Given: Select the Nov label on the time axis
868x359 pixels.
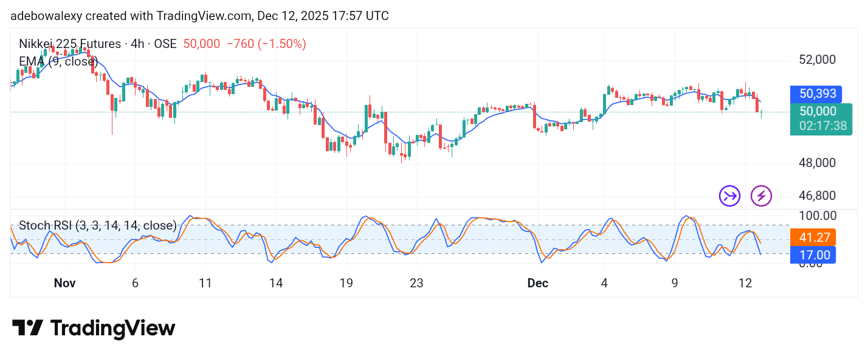Looking at the screenshot, I should (64, 283).
